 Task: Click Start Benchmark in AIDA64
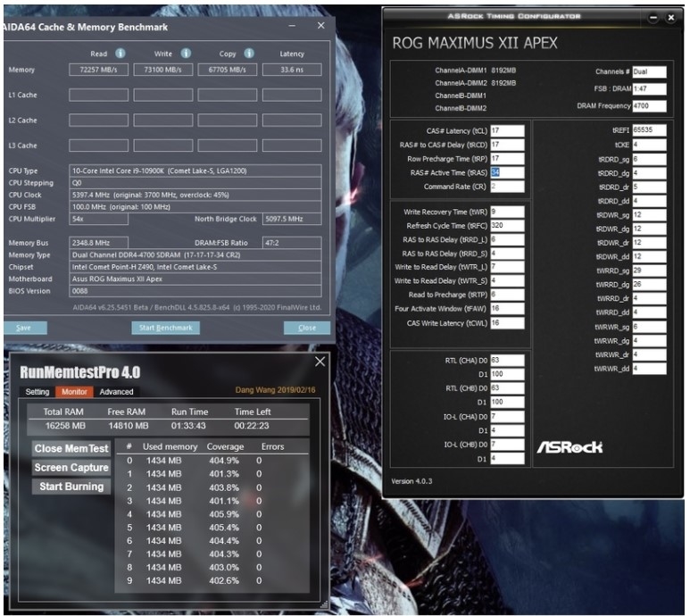[165, 328]
